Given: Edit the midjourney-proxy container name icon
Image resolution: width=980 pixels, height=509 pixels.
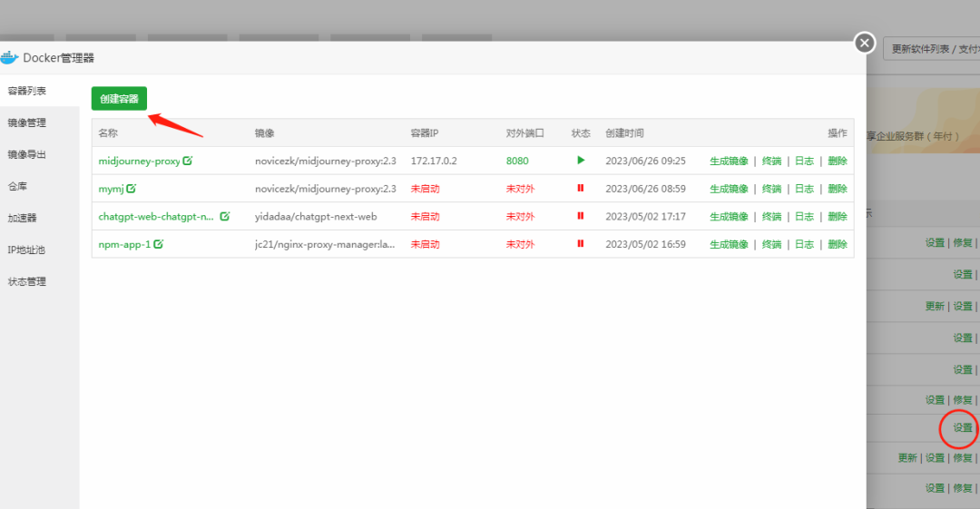Looking at the screenshot, I should [x=188, y=160].
